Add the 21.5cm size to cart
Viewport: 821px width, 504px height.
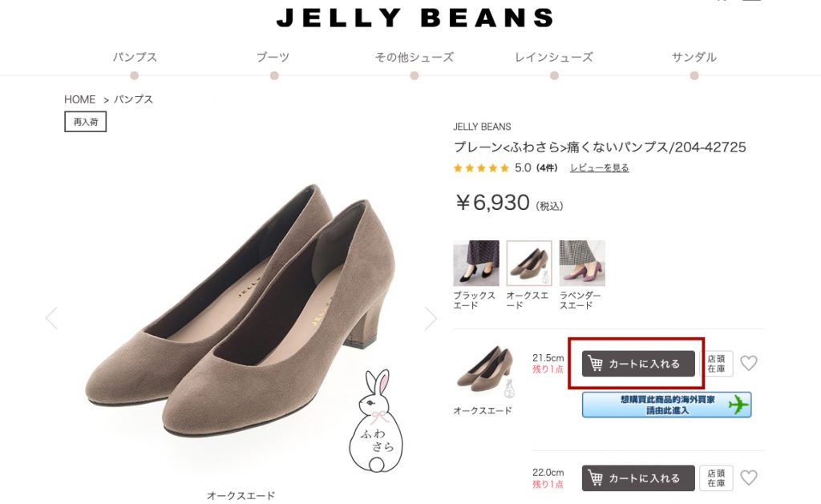pyautogui.click(x=638, y=364)
